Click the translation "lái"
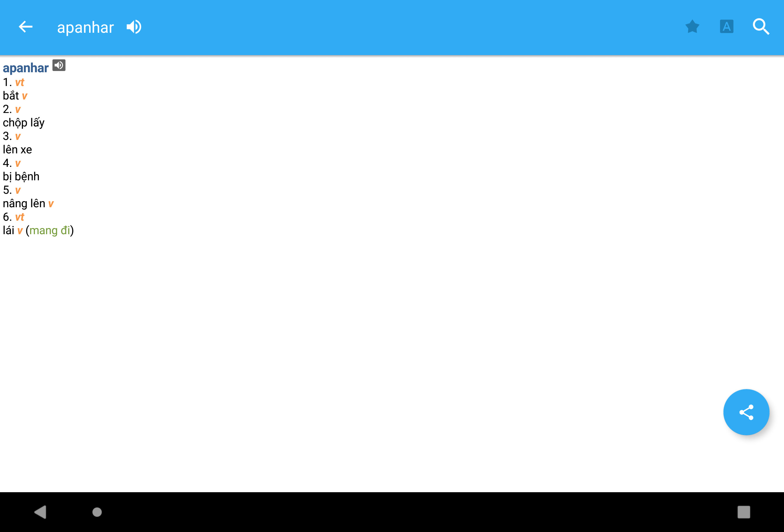 click(x=9, y=230)
